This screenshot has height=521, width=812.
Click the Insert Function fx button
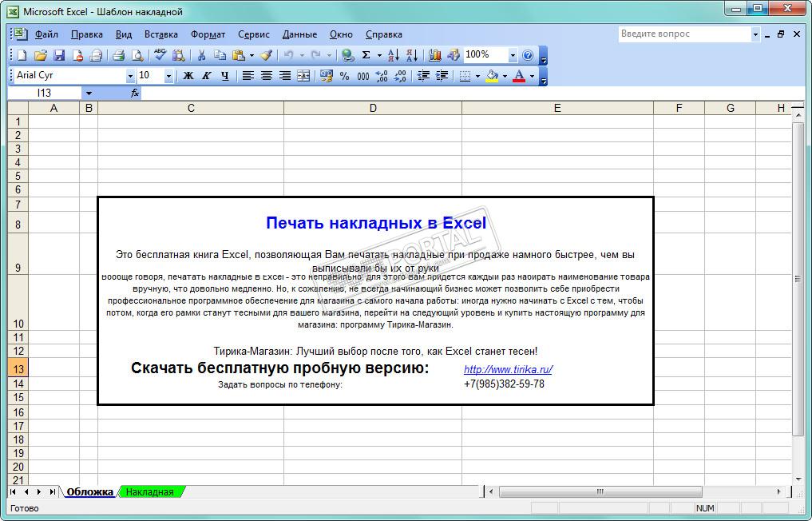(x=135, y=93)
